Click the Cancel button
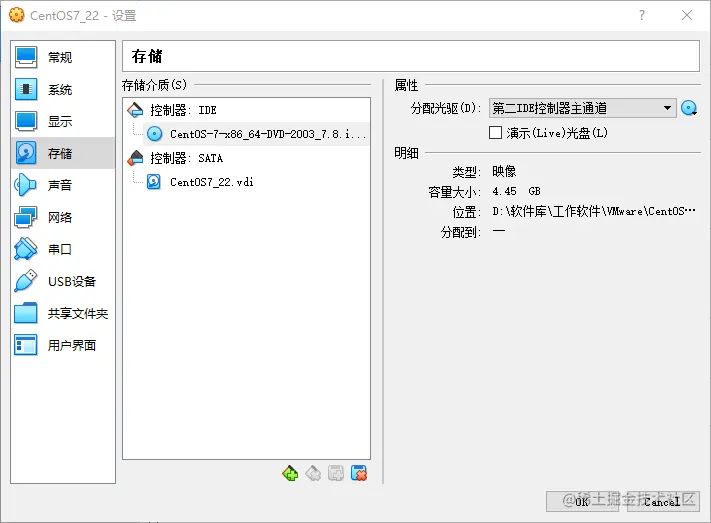The image size is (711, 523). pos(663,501)
